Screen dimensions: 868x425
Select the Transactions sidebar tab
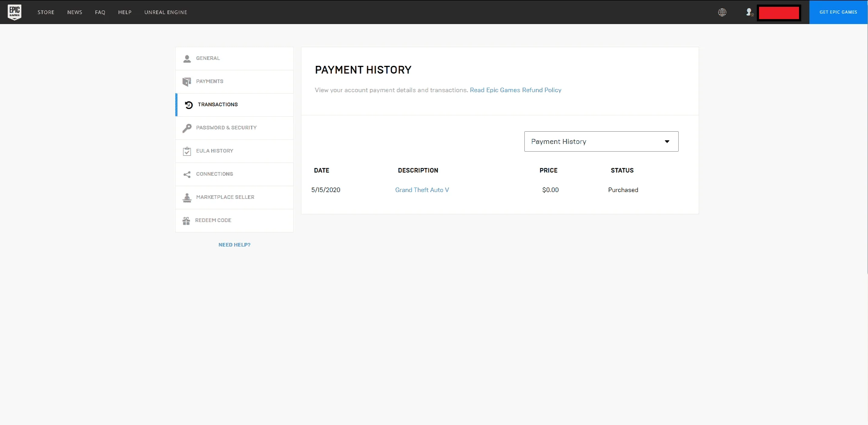(234, 105)
